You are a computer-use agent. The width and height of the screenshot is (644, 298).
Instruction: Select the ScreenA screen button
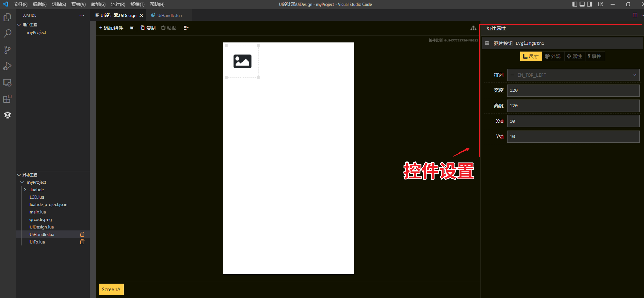point(111,289)
